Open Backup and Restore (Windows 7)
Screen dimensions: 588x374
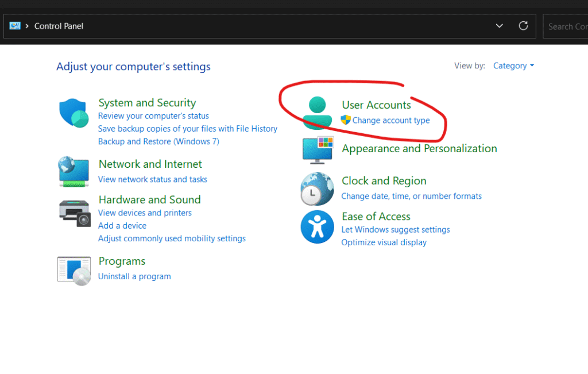point(158,141)
